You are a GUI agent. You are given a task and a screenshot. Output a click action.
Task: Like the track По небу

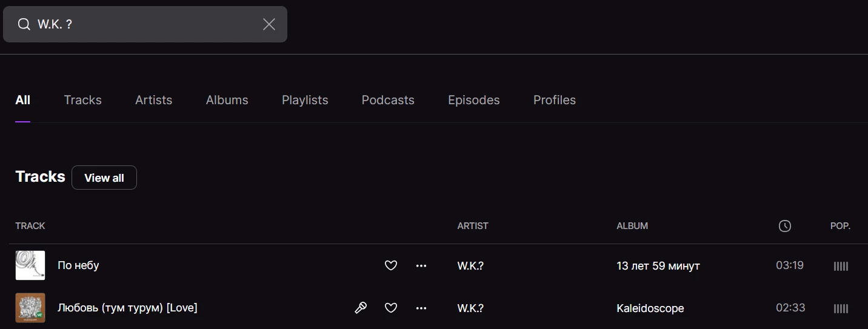[x=391, y=265]
